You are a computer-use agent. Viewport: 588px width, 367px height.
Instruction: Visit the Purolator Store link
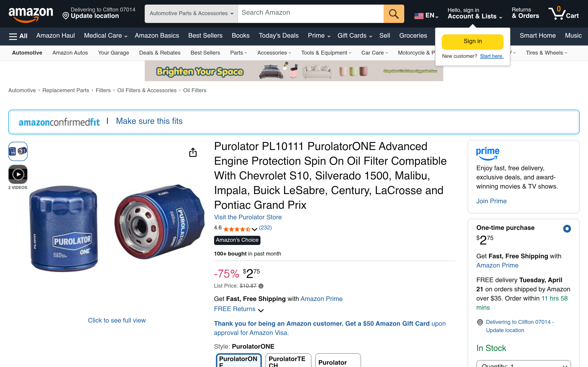click(x=248, y=217)
